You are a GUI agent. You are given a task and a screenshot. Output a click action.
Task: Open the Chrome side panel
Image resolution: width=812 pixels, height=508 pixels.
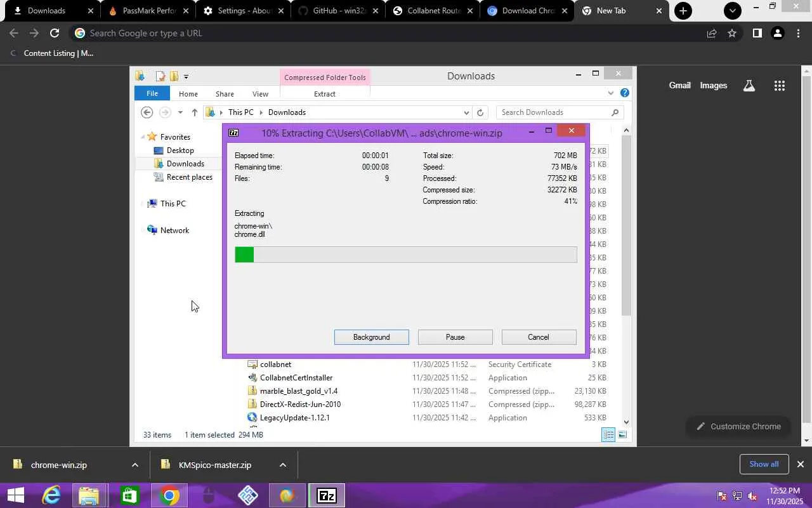tap(757, 33)
